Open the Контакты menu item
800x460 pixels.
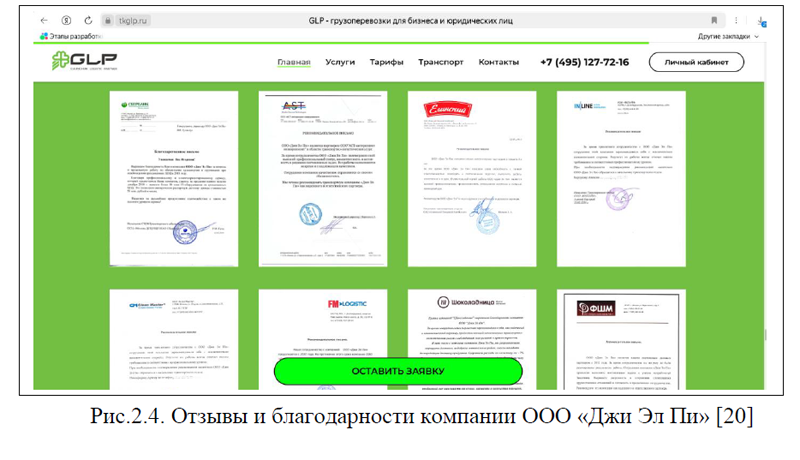[x=498, y=62]
